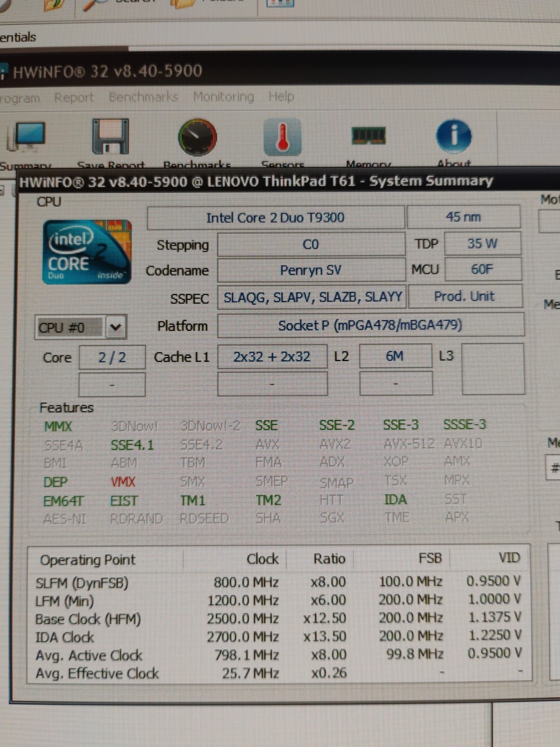Click the L2 6M cache value
Screen dimensions: 560x747
(x=395, y=356)
